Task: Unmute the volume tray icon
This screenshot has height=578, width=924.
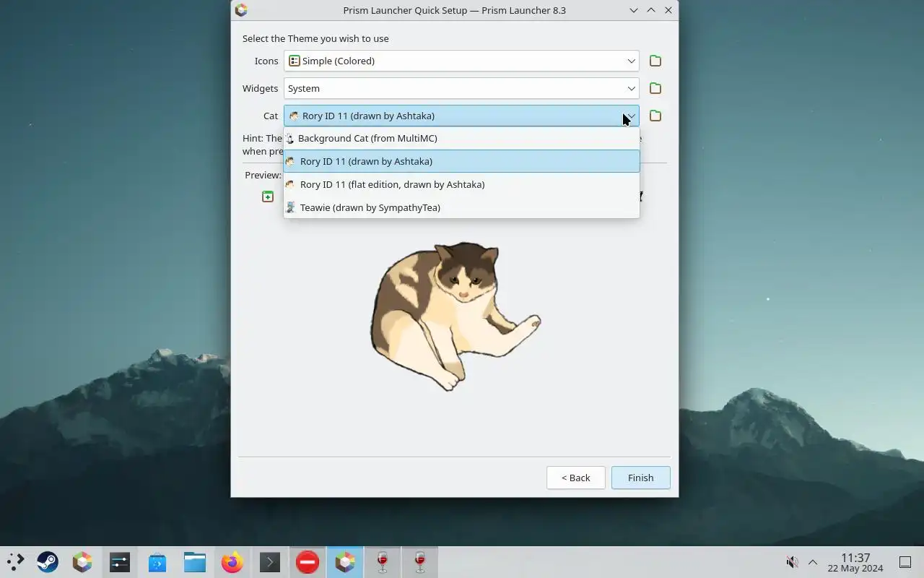Action: pos(792,562)
